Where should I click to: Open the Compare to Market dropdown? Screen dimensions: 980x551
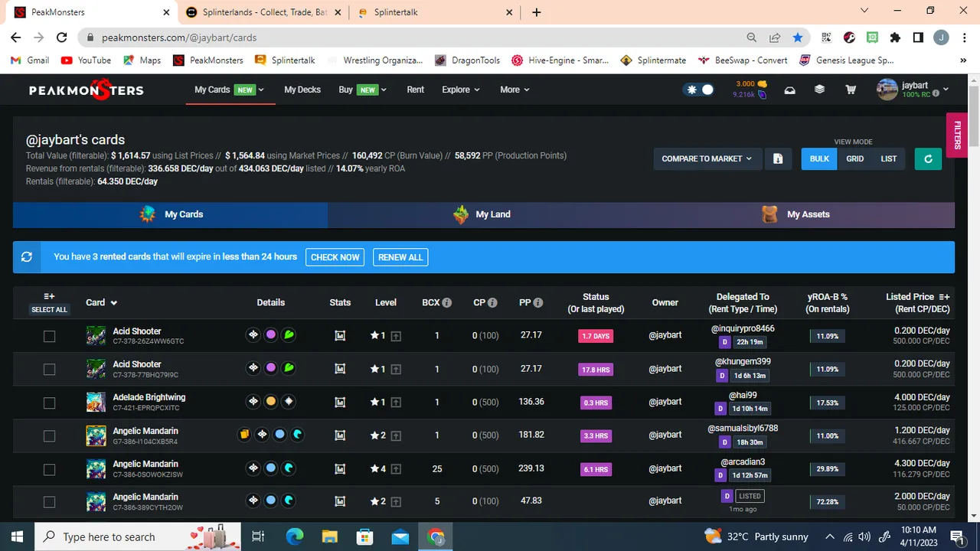pos(707,158)
